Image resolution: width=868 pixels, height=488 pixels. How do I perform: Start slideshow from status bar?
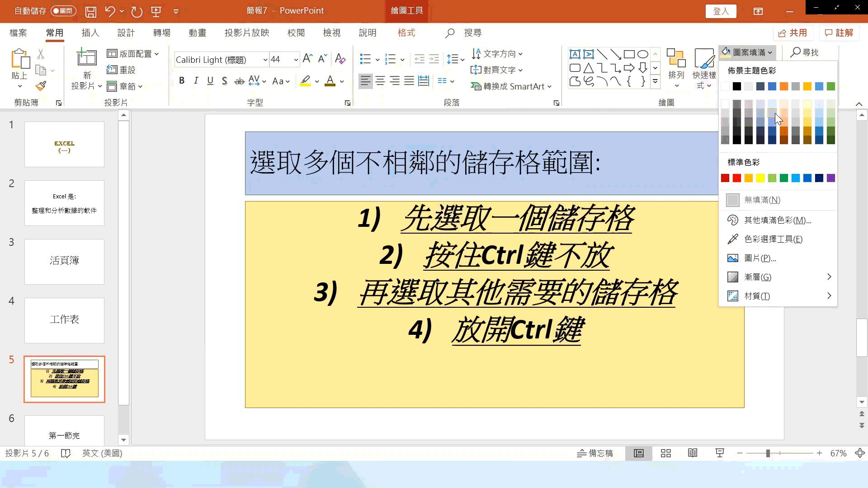pos(720,453)
